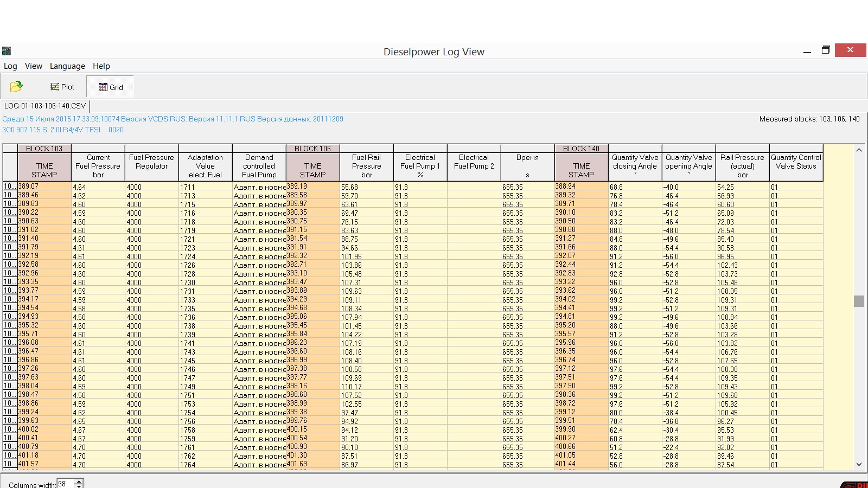868x488 pixels.
Task: Open a log file with folder icon
Action: [16, 87]
